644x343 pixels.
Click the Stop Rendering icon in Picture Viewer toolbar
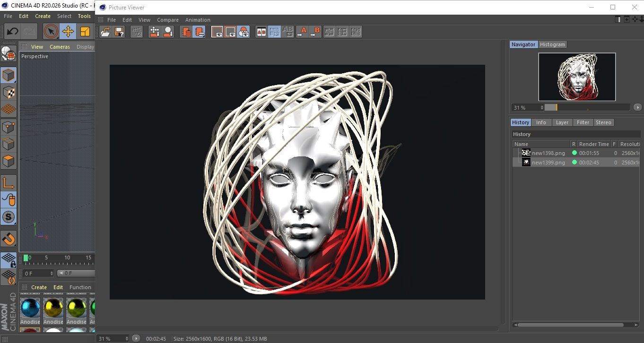pyautogui.click(x=137, y=32)
